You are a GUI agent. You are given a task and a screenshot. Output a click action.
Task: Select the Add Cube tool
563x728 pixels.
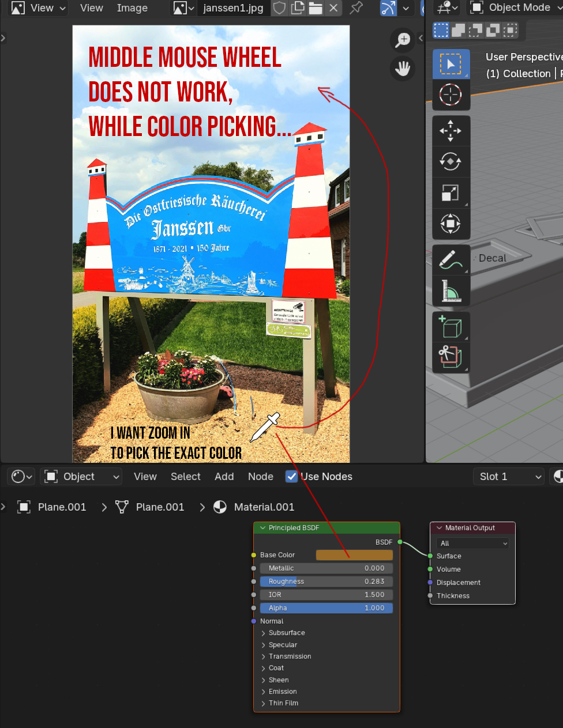(x=451, y=327)
